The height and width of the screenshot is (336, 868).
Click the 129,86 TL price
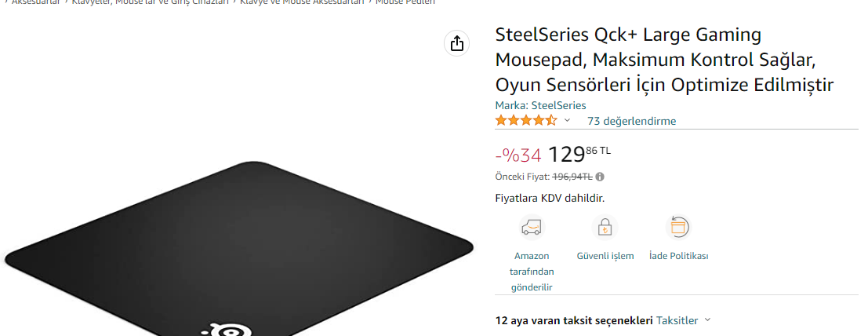(x=579, y=154)
